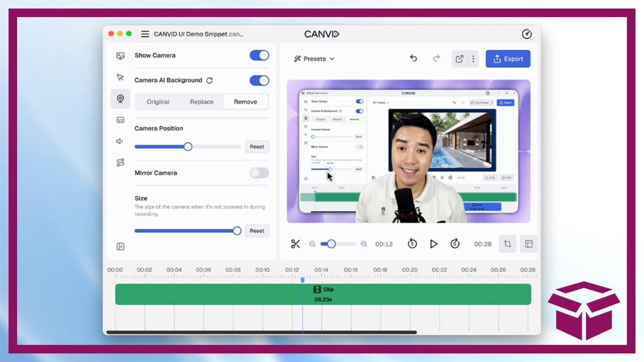Open the captions sidebar icon

pyautogui.click(x=120, y=120)
